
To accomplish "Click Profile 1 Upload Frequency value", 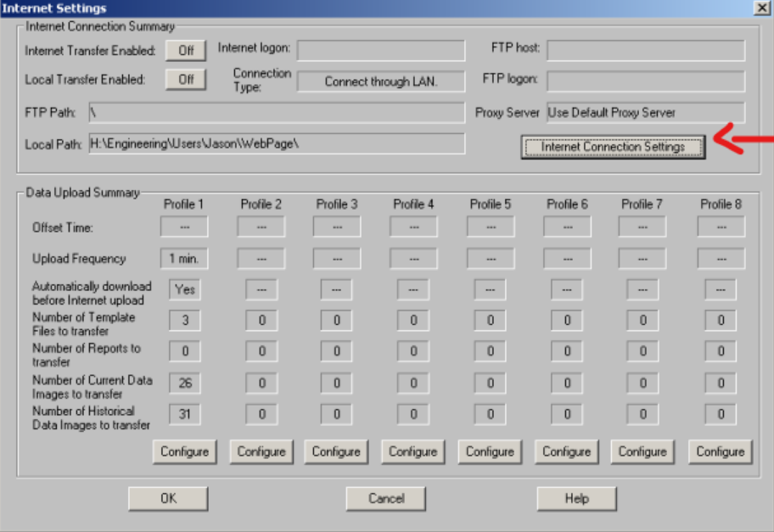I will click(x=184, y=259).
